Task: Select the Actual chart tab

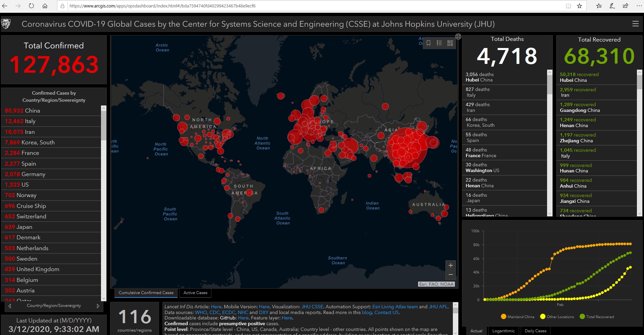Action: click(x=476, y=331)
